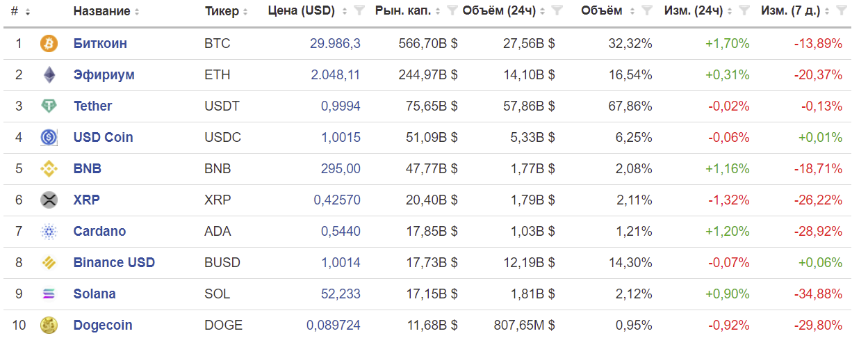
Task: Click 24h change +1,70%
Action: coord(728,44)
